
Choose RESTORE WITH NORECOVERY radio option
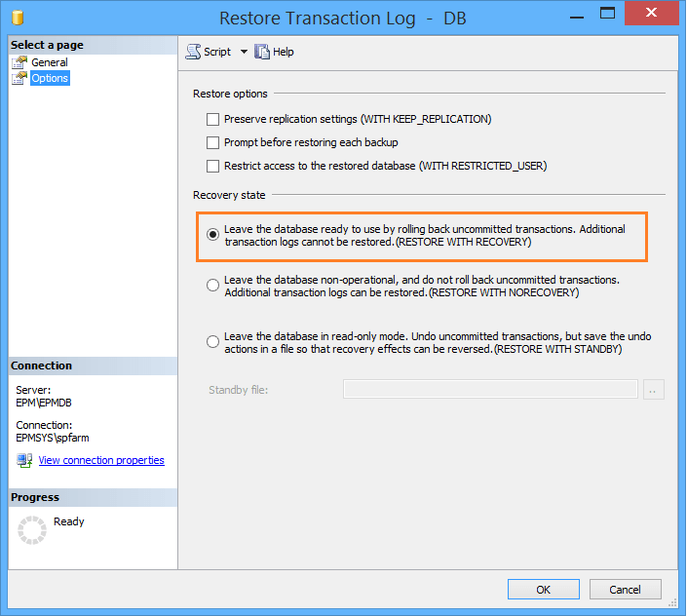coord(213,286)
